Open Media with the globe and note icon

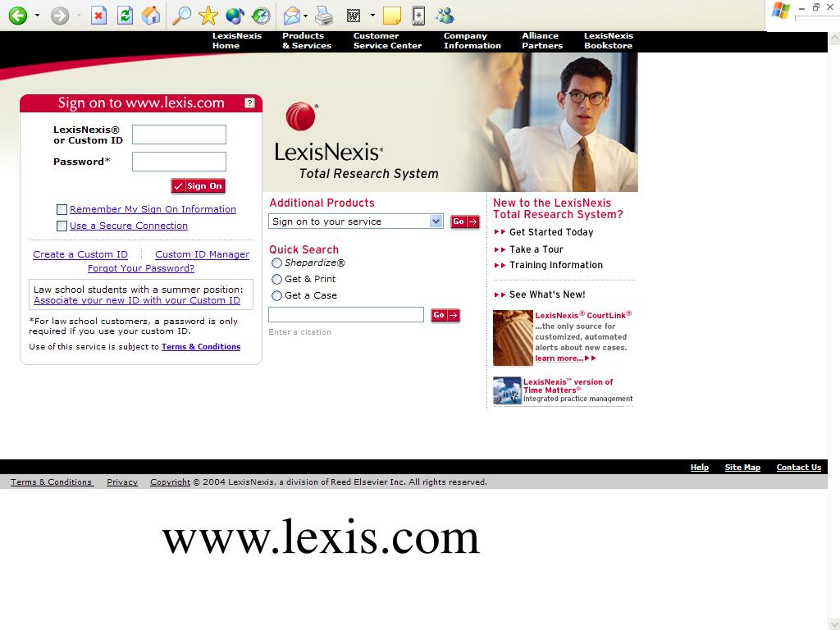click(x=235, y=16)
